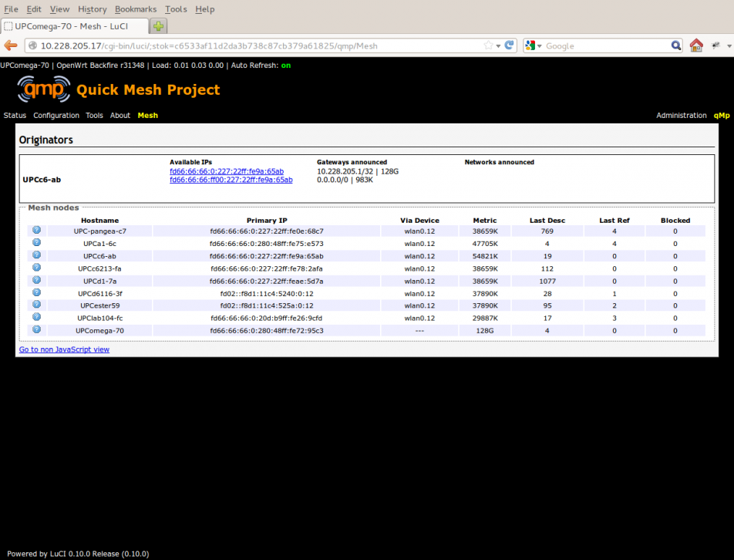Select the 'UPComega-70 - Mesh - LuCI' tab
The height and width of the screenshot is (560, 734).
tap(75, 26)
